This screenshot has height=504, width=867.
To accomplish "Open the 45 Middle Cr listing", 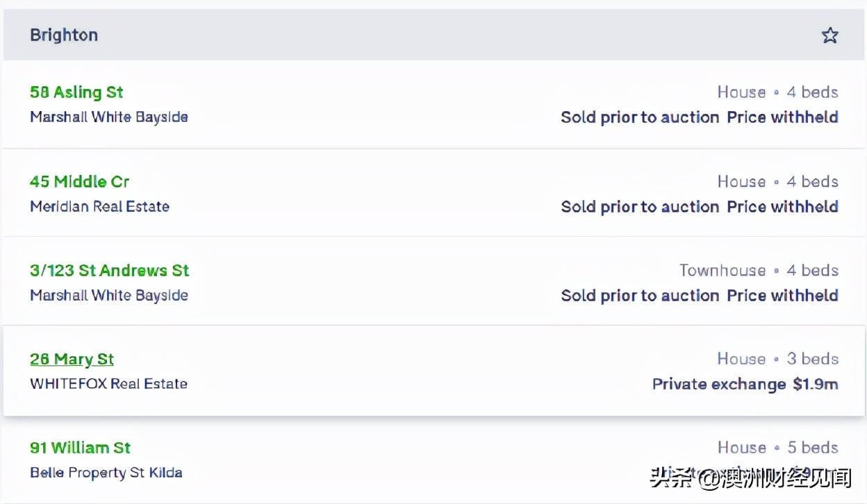I will pos(79,182).
